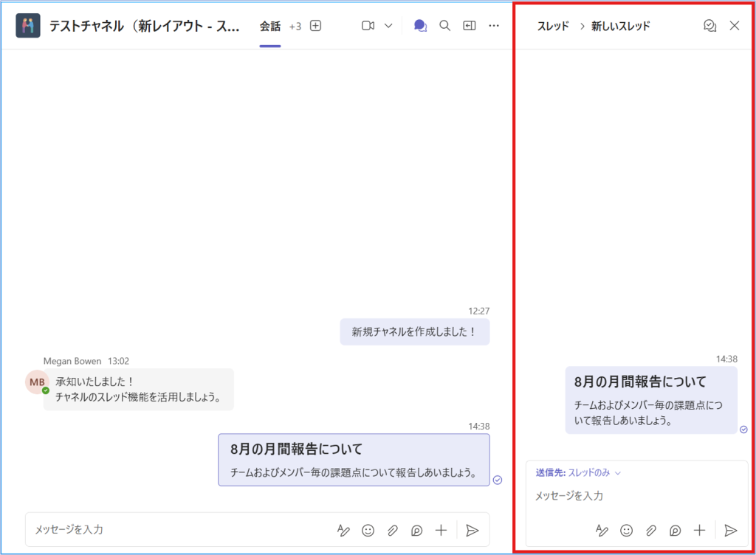
Task: Select Megan Bowen's 承知いたしました message
Action: tap(138, 389)
